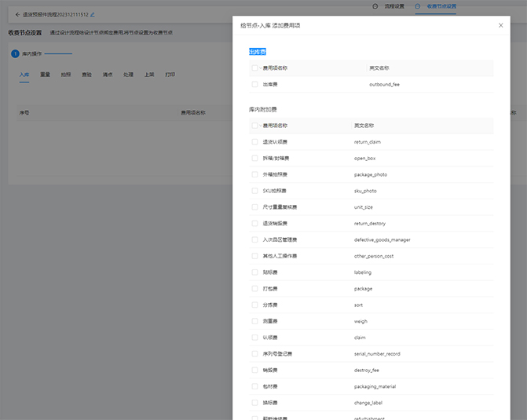The image size is (527, 420).
Task: Click the serial_number_record text cell
Action: click(x=377, y=354)
